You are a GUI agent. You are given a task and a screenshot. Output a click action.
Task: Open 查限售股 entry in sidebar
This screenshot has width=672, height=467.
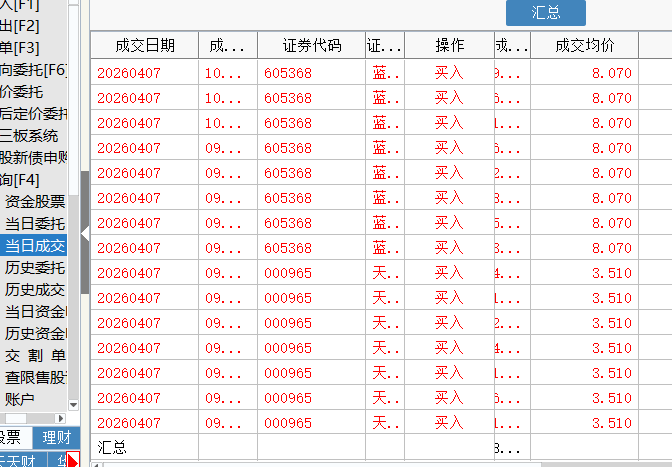[x=34, y=377]
